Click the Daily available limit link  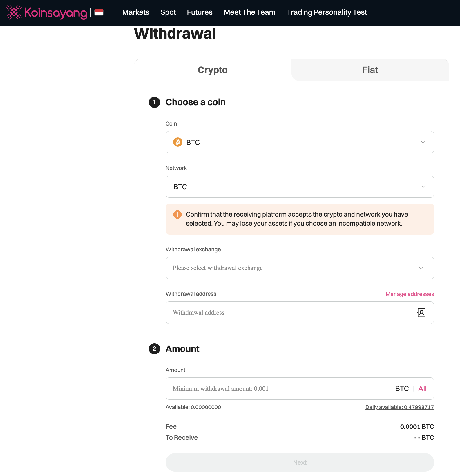coord(399,407)
